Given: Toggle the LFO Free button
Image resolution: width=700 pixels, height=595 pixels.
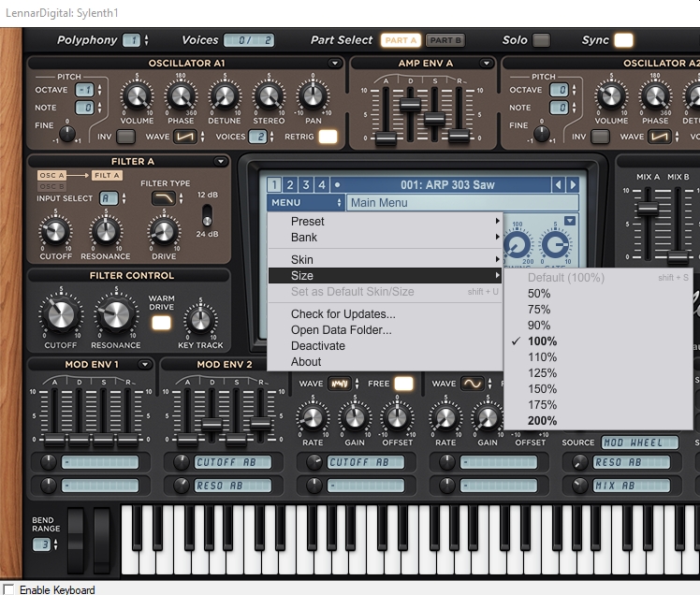Looking at the screenshot, I should tap(404, 384).
